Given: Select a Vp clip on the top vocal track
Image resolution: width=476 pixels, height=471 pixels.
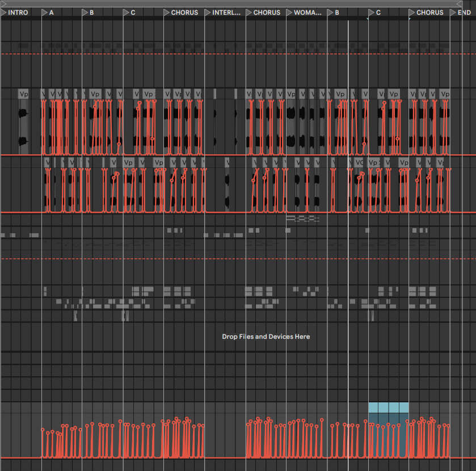Looking at the screenshot, I should 23,94.
